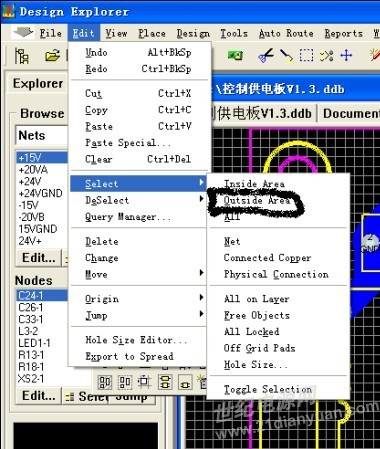
Task: Open the Nets browse combo box
Action: (x=41, y=135)
